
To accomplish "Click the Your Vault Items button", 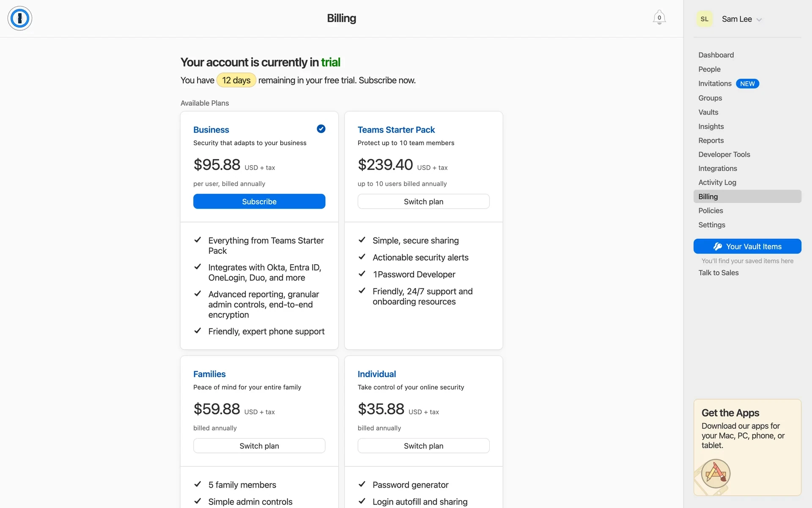I will (747, 246).
